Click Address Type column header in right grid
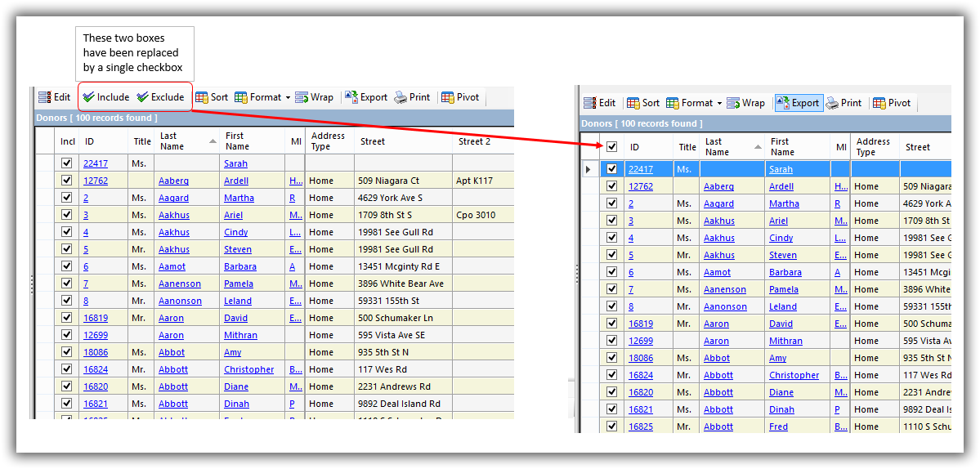Image resolution: width=980 pixels, height=469 pixels. click(x=873, y=147)
